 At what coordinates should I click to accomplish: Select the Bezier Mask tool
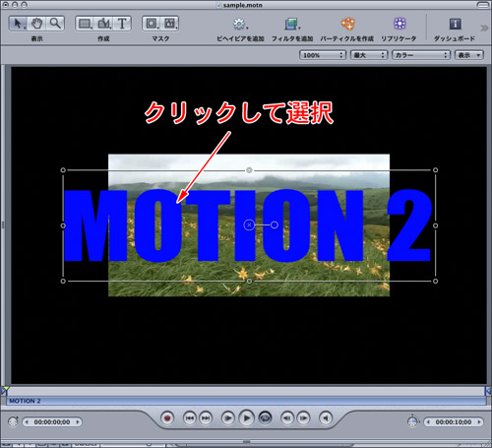170,24
